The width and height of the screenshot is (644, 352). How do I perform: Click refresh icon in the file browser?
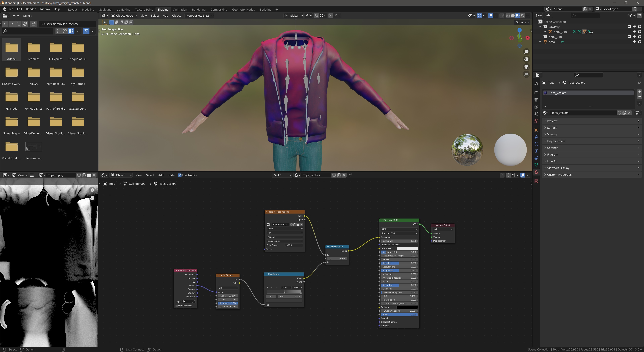point(25,24)
